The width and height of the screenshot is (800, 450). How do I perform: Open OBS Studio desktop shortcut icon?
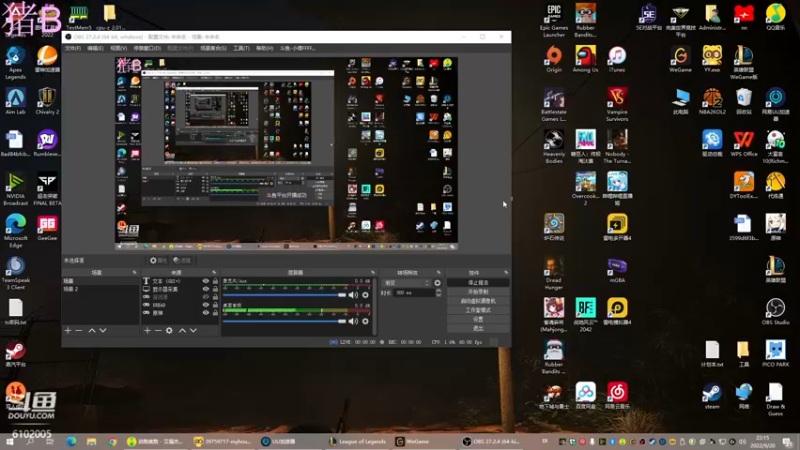pyautogui.click(x=775, y=312)
